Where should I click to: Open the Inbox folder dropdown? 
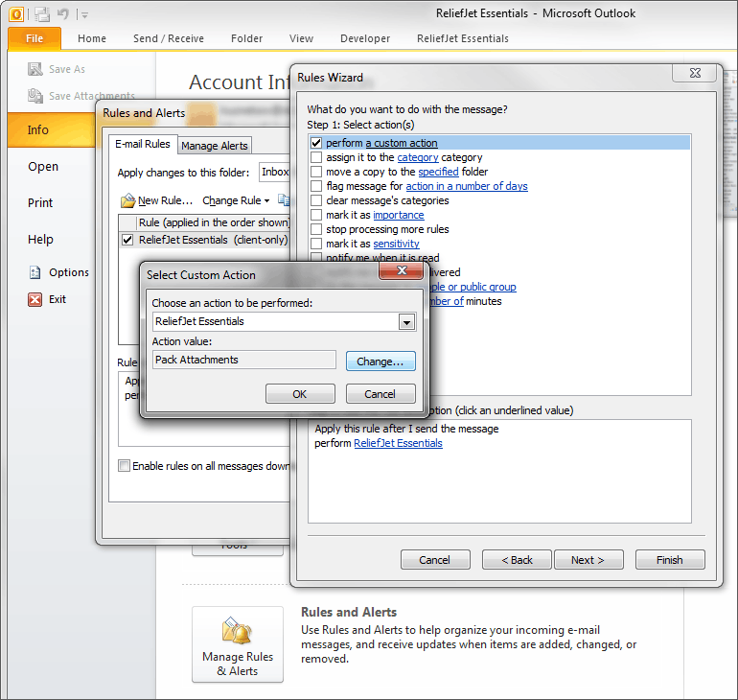[x=275, y=173]
